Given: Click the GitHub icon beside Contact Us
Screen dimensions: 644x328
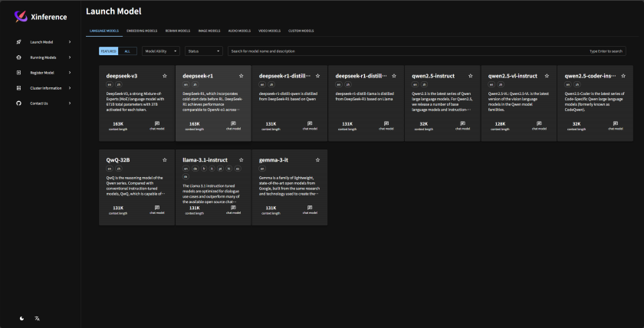Looking at the screenshot, I should 18,103.
